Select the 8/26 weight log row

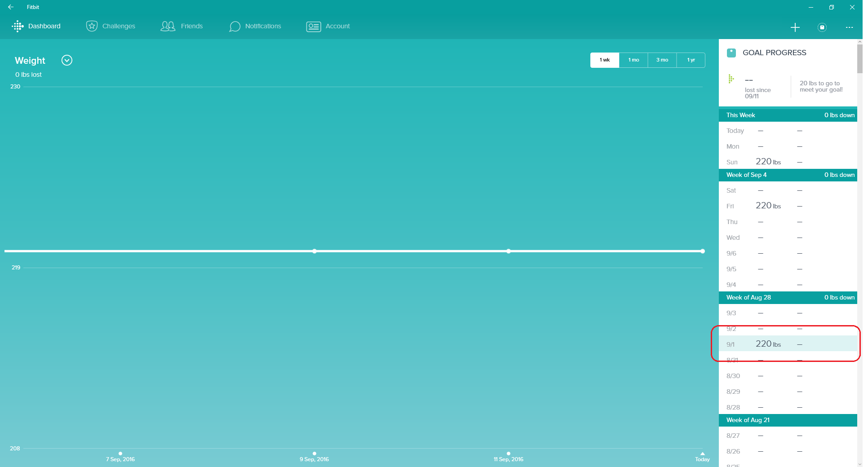pos(788,451)
